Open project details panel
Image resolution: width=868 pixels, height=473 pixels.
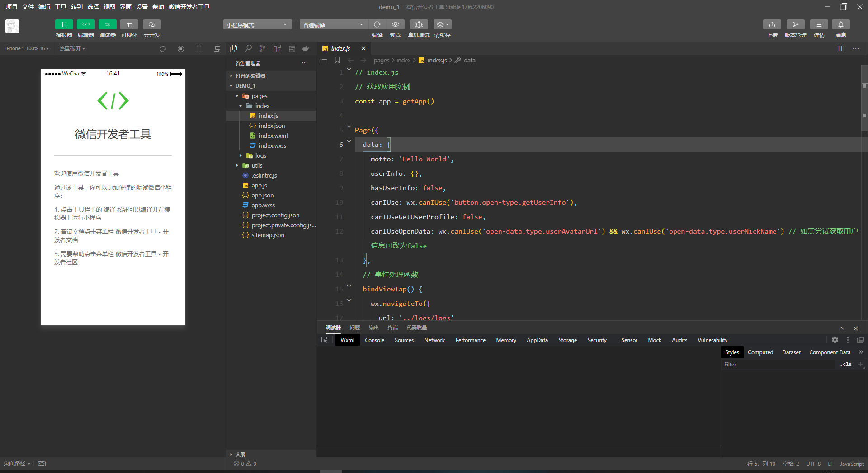[x=819, y=24]
